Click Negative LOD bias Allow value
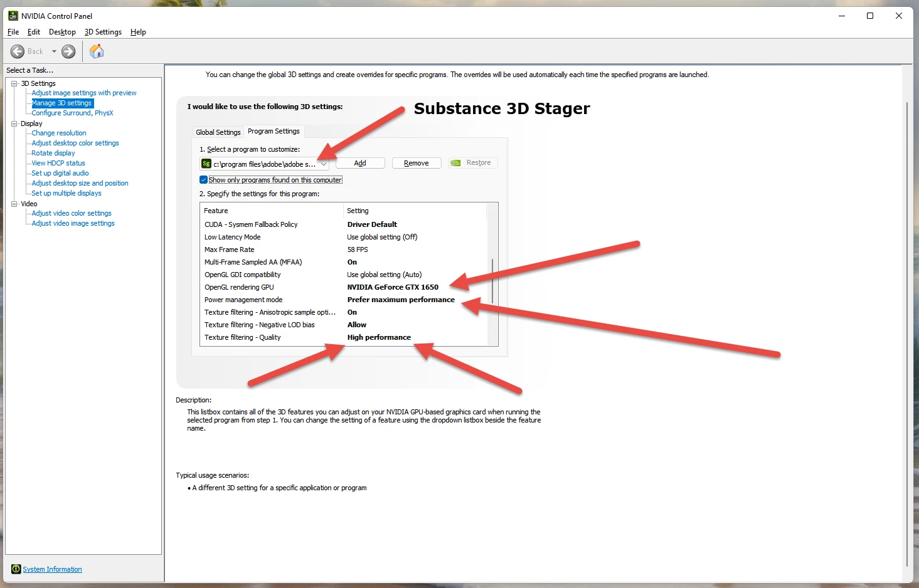Image resolution: width=919 pixels, height=588 pixels. point(357,325)
